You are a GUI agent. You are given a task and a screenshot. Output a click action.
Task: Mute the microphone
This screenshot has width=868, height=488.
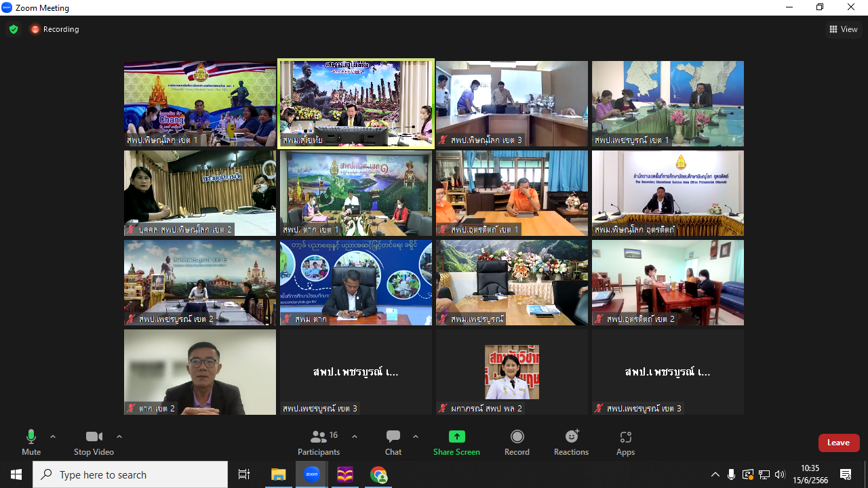point(31,442)
